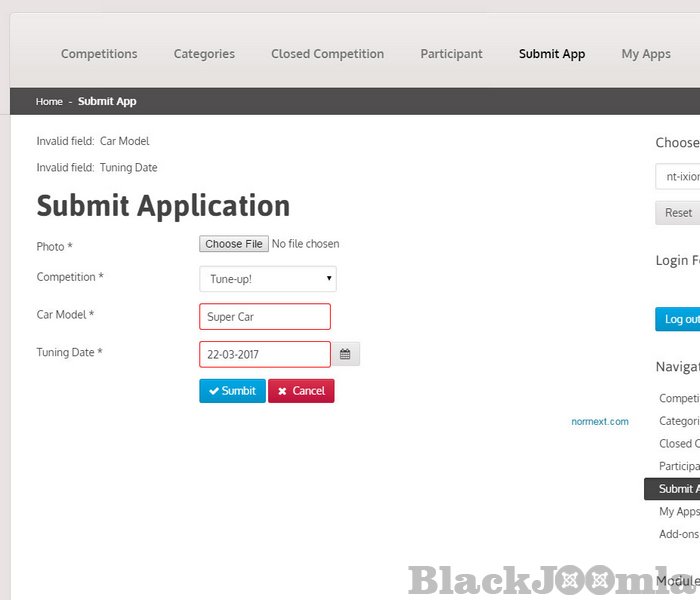
Task: Open the Competitions menu item
Action: tap(99, 54)
